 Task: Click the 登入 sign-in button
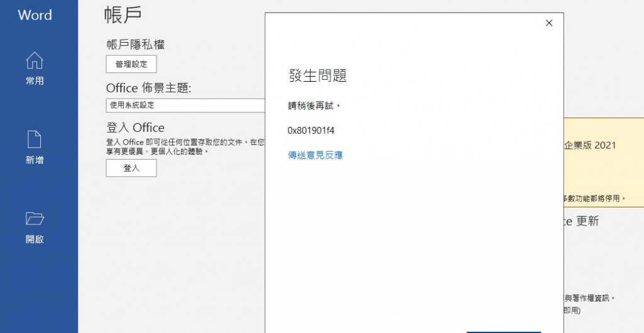pos(131,168)
